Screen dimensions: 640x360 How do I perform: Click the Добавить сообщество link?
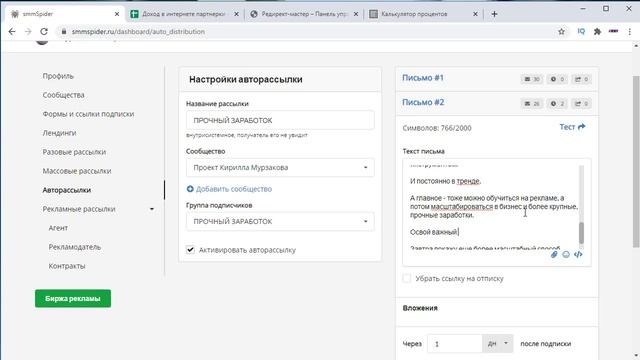click(x=234, y=189)
